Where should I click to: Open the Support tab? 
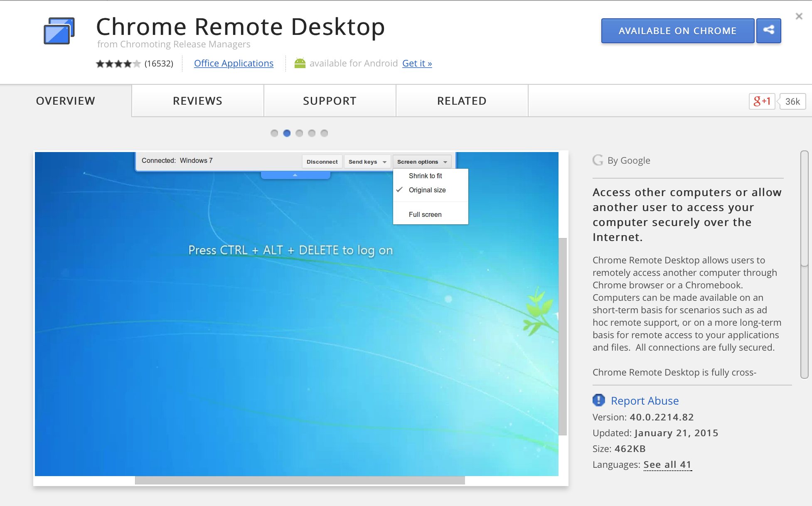[330, 101]
